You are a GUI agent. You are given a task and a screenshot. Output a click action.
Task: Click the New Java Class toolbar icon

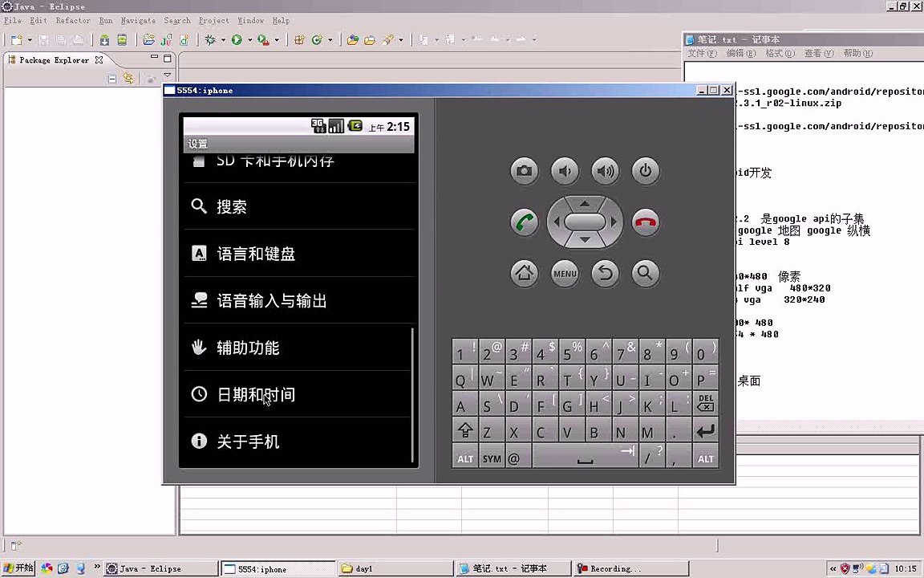[317, 40]
